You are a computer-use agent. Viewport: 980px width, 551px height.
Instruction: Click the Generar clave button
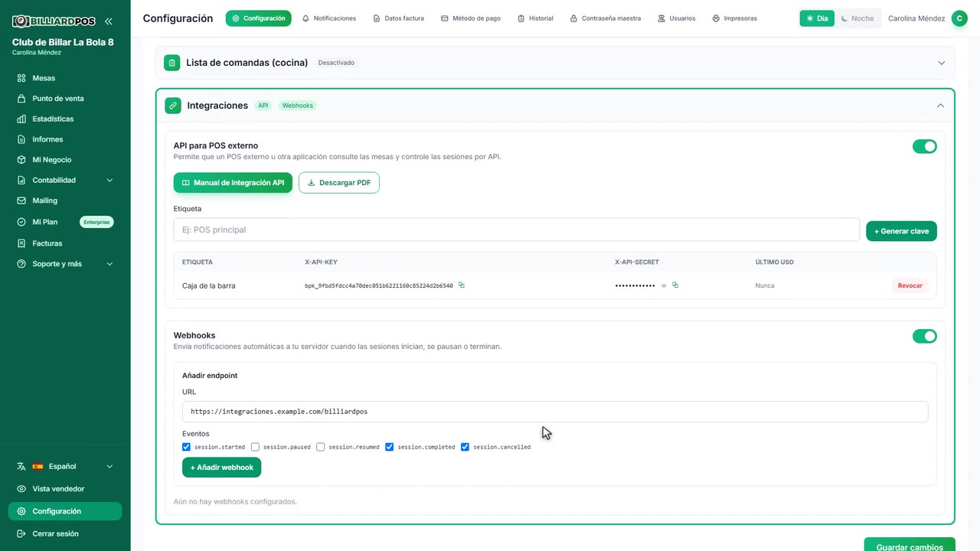902,231
